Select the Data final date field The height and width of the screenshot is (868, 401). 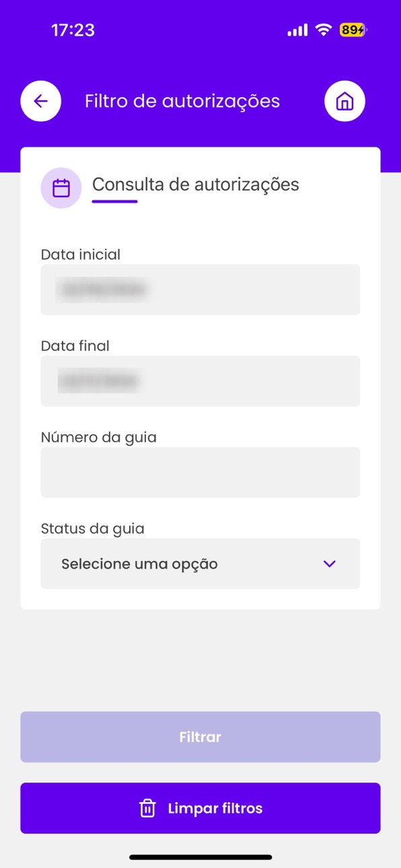(x=200, y=381)
